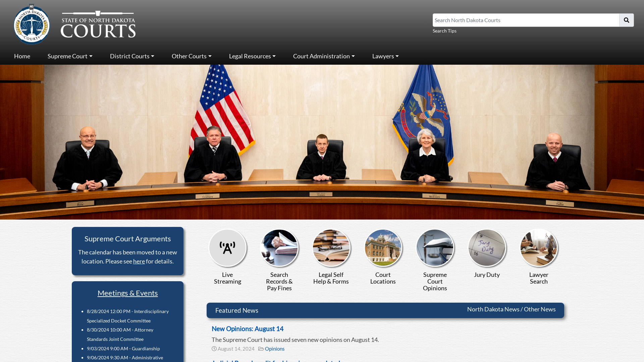Click the magnifying glass search button

[626, 20]
